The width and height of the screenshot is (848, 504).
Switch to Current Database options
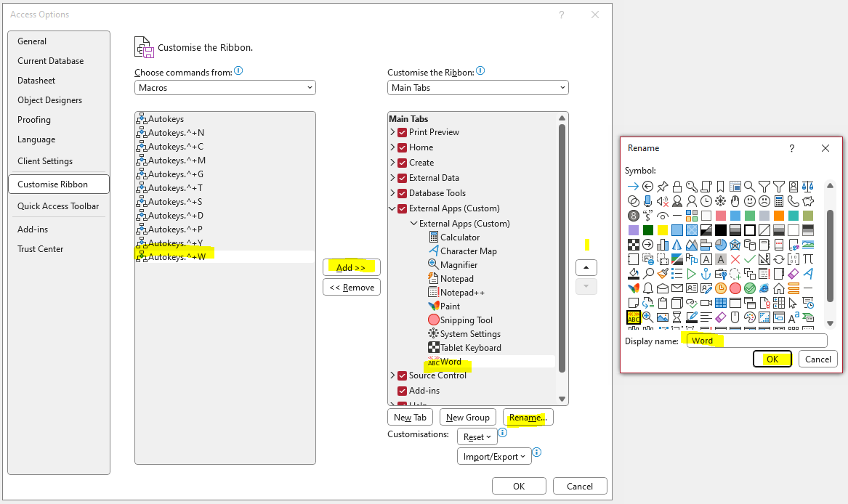click(x=50, y=61)
